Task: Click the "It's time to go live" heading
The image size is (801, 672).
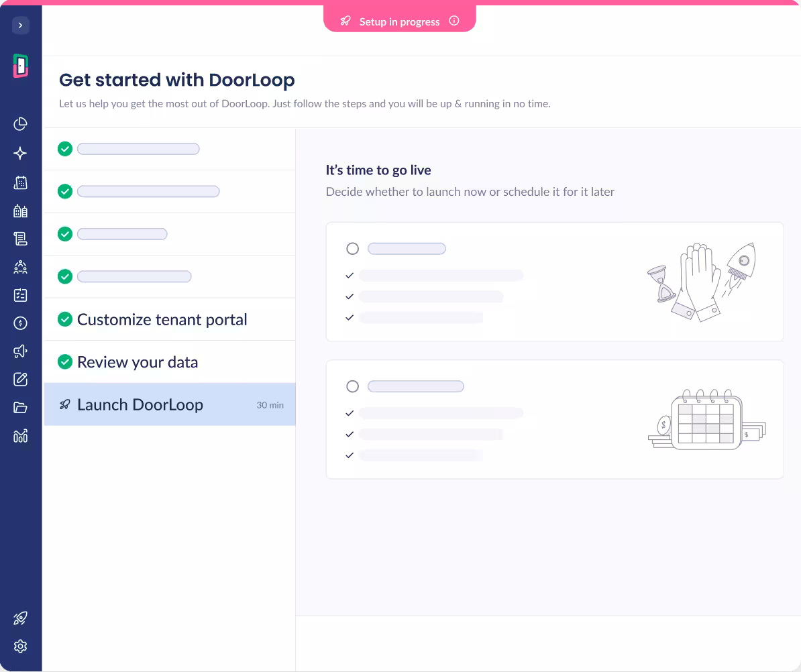Action: pyautogui.click(x=378, y=170)
